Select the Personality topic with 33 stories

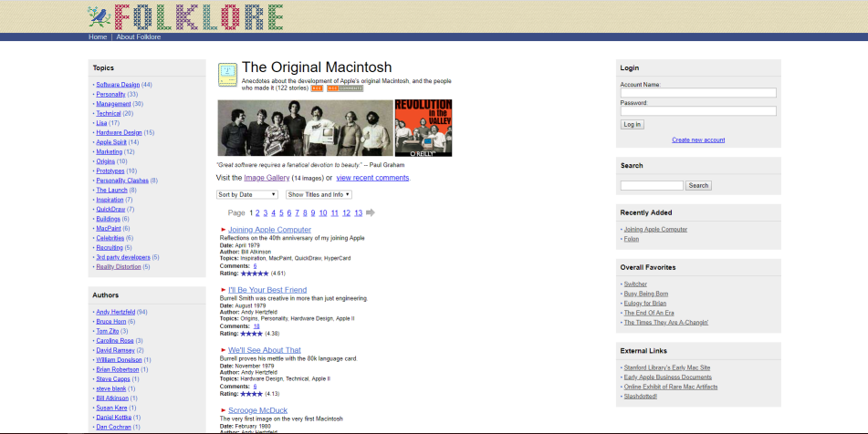coord(110,95)
